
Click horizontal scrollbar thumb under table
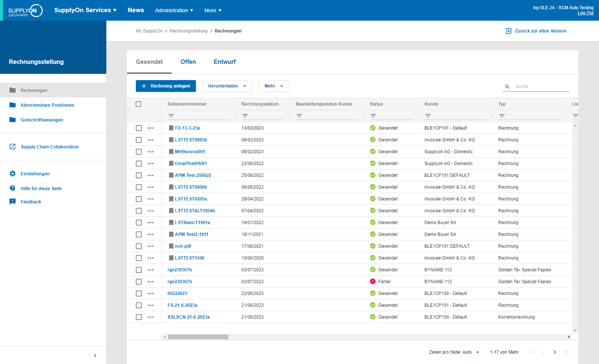click(198, 337)
